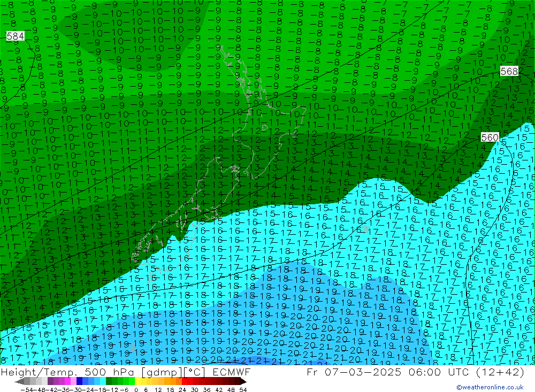
Task: Click the '6' legend tick label
Action: (146, 390)
